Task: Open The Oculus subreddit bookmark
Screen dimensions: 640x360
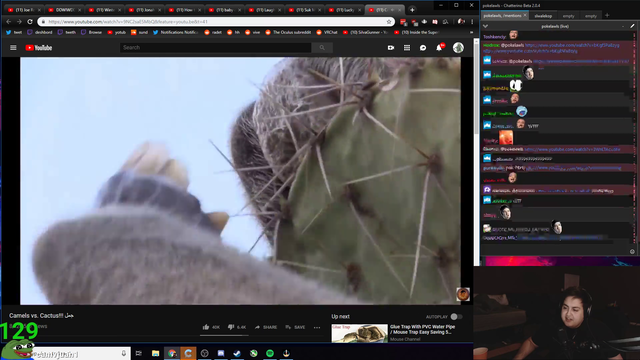Action: [x=288, y=32]
